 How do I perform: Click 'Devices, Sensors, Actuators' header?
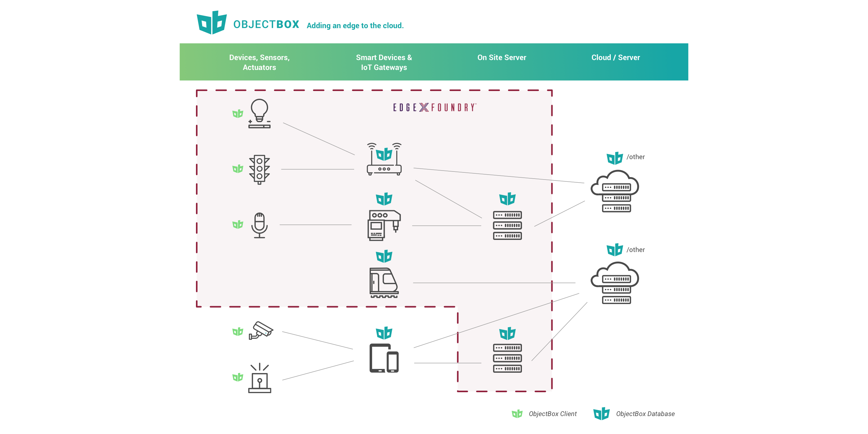tap(259, 62)
